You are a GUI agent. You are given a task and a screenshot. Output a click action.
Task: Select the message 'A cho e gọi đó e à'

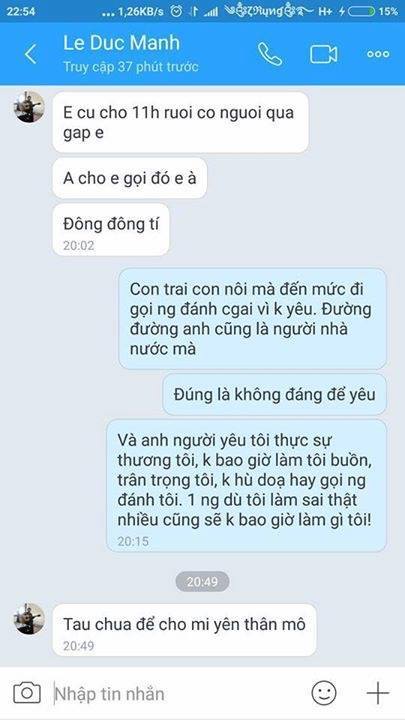click(x=129, y=178)
